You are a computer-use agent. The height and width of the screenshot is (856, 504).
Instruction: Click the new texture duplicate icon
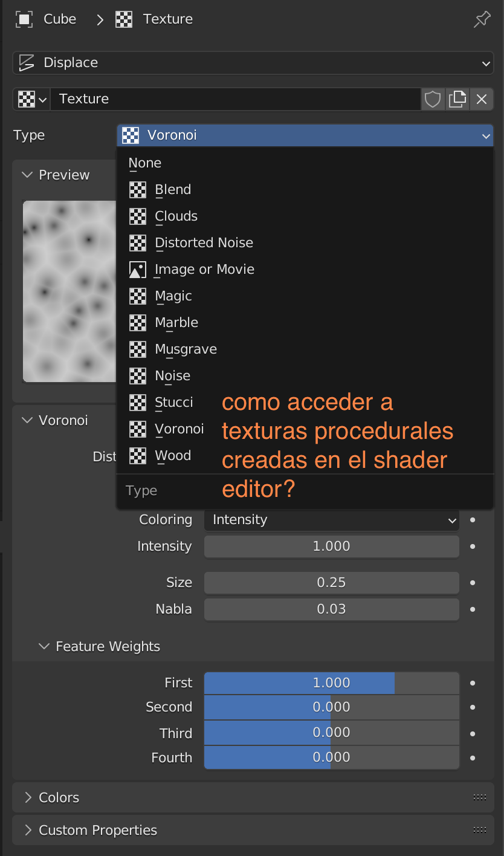point(457,99)
